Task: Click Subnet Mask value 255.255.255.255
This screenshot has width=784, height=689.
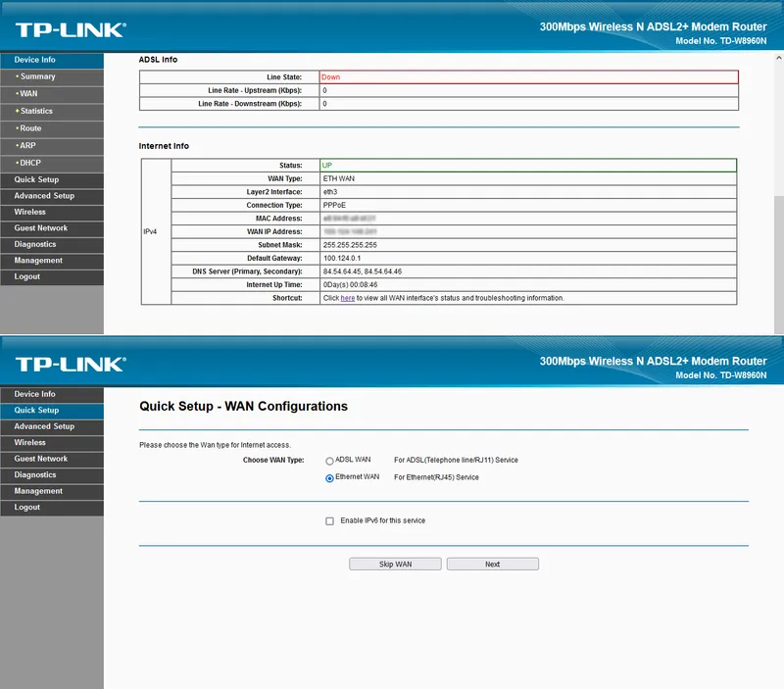Action: (x=350, y=245)
